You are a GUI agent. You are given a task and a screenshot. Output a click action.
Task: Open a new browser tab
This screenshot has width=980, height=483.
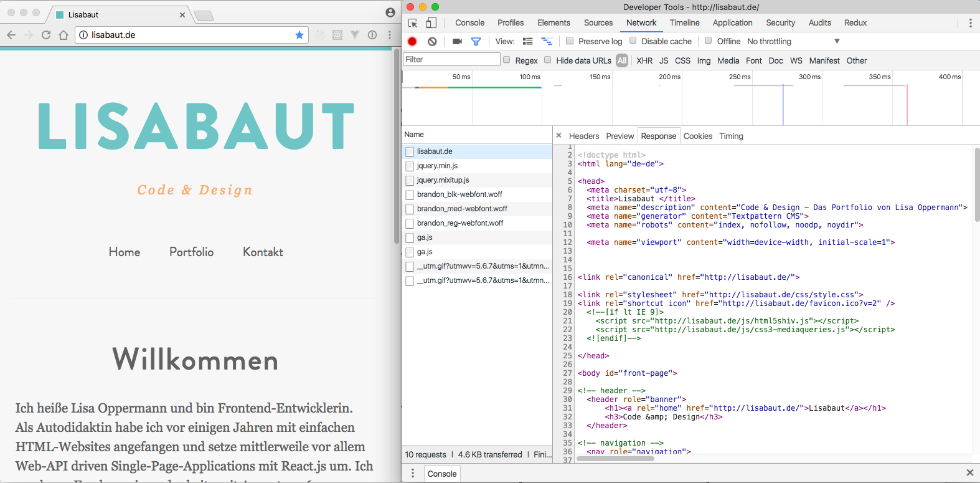[204, 16]
